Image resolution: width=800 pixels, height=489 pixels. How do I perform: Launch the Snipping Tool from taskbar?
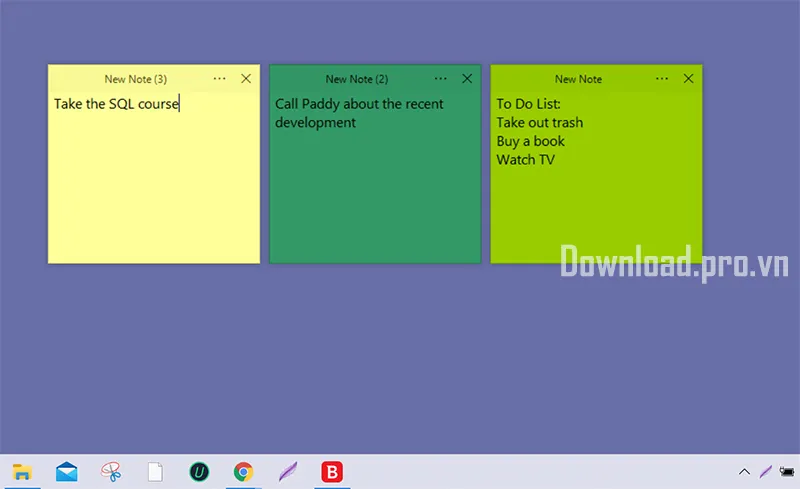tap(111, 472)
